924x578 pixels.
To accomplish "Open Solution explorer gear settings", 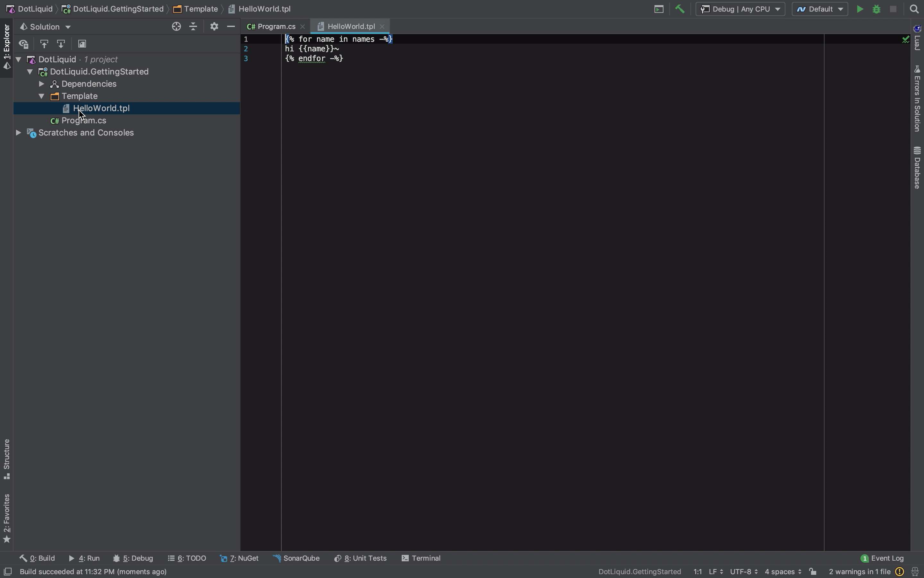I will [x=214, y=26].
